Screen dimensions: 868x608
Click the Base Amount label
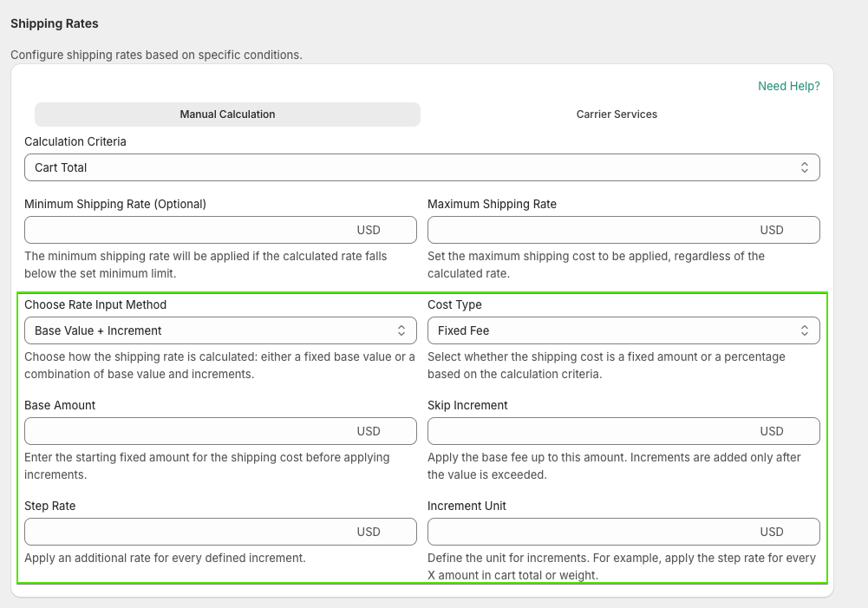coord(60,405)
